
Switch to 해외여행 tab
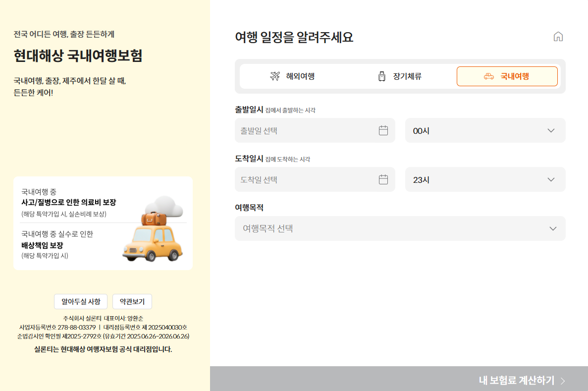pyautogui.click(x=292, y=76)
